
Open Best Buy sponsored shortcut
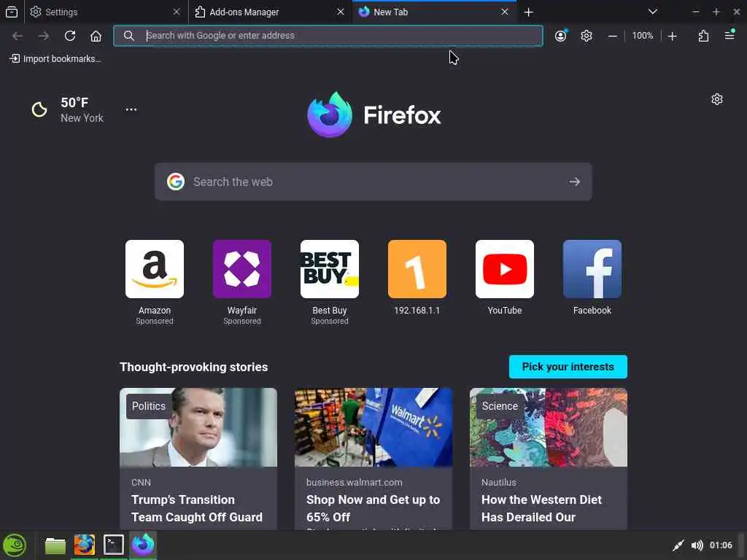(330, 282)
